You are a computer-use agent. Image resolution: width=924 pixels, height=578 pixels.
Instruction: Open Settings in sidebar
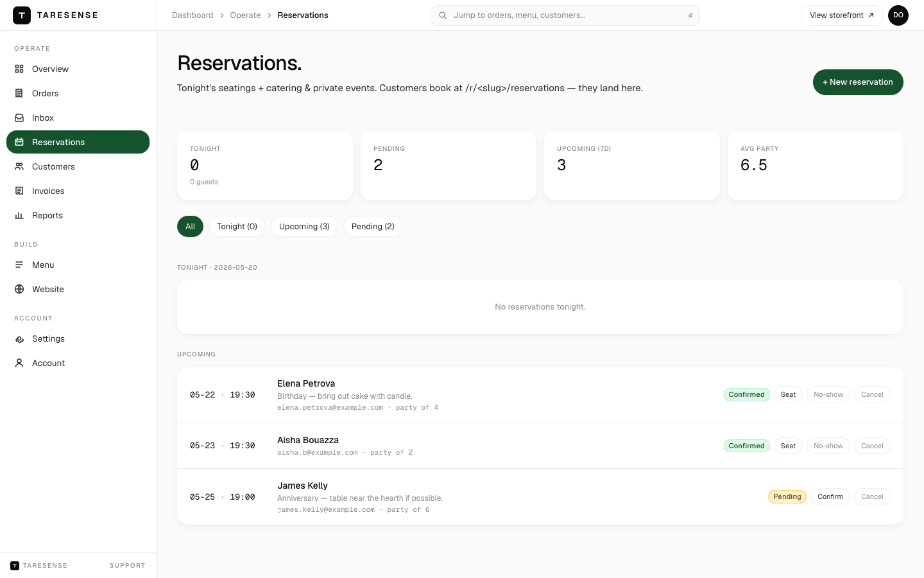click(x=78, y=338)
